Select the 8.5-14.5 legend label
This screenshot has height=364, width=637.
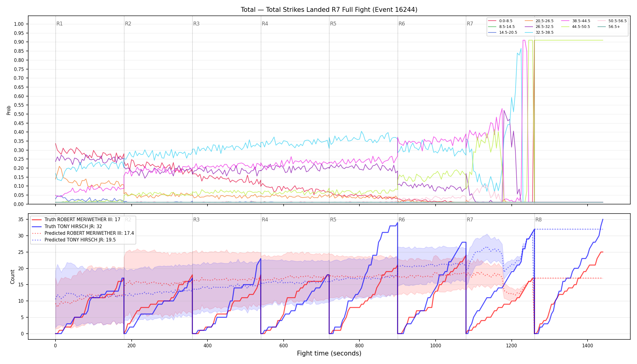507,27
